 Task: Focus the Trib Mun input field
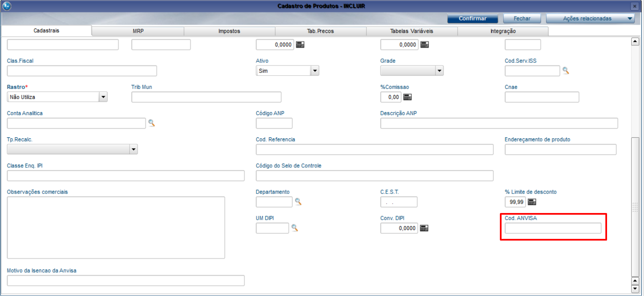[x=206, y=97]
